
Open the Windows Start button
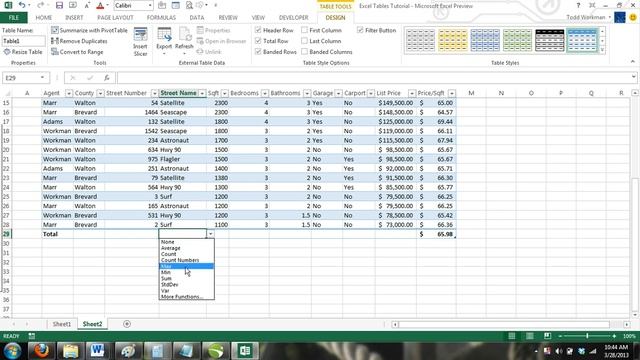tap(12, 351)
